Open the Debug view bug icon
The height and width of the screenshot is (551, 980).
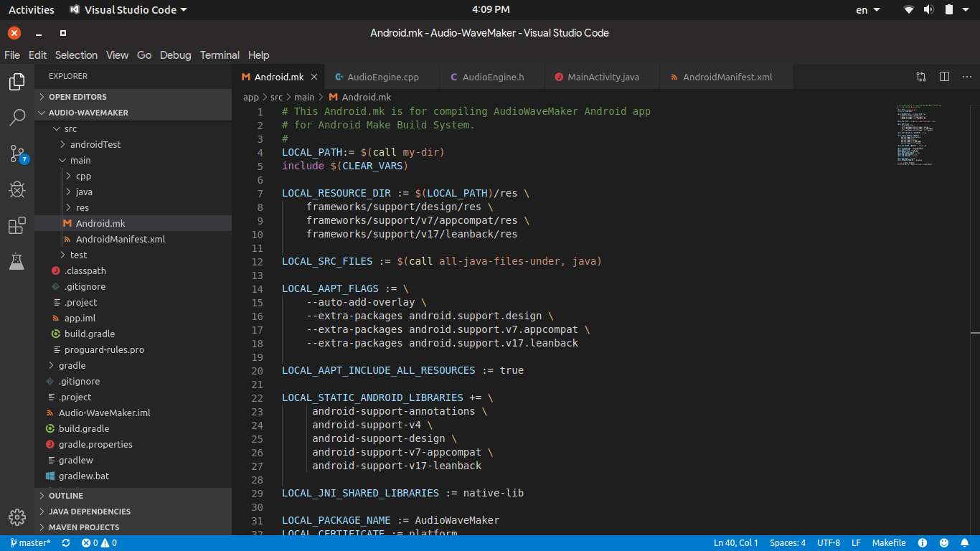coord(17,189)
